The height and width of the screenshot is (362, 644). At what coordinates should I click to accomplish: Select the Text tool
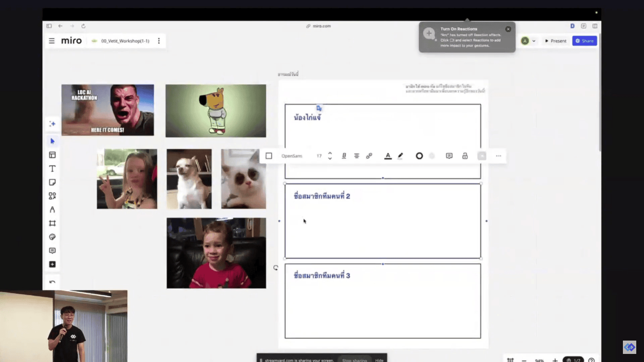[52, 169]
